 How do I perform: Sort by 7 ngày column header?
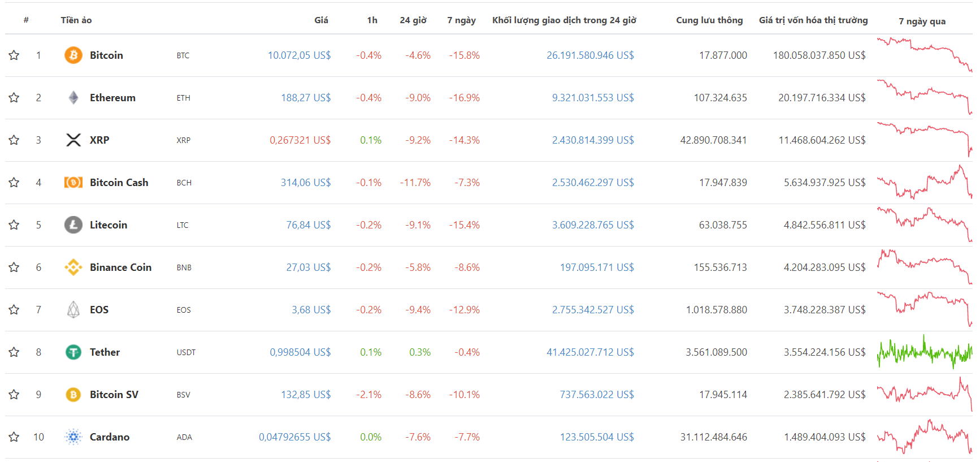[x=461, y=20]
